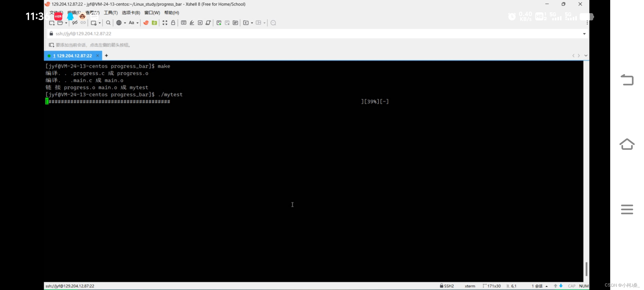Expand the Aa font dropdown arrow
Image resolution: width=644 pixels, height=290 pixels.
137,23
